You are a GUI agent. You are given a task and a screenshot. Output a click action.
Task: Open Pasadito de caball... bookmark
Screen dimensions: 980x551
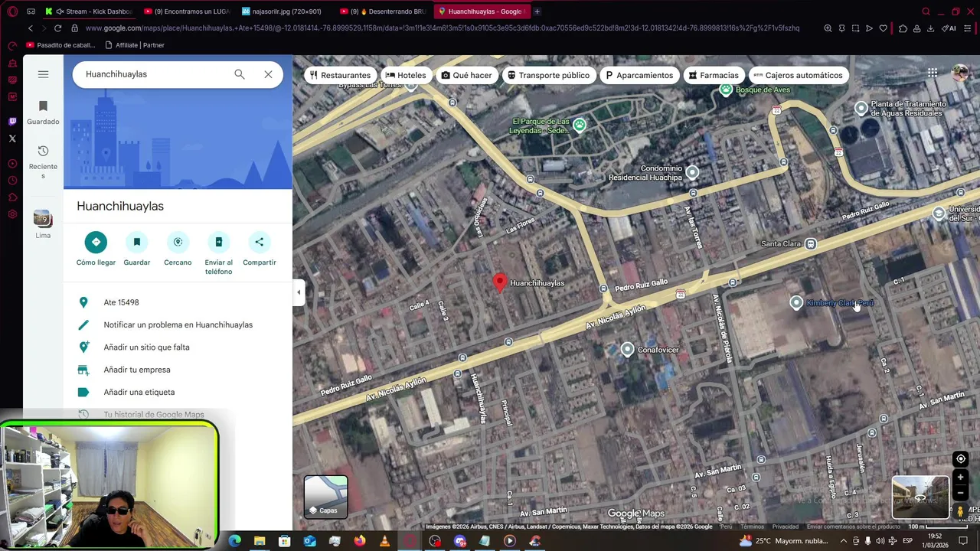coord(60,45)
